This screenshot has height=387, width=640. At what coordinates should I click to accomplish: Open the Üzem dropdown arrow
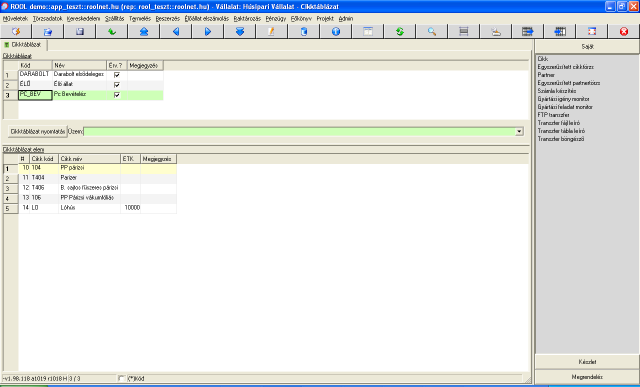point(519,131)
